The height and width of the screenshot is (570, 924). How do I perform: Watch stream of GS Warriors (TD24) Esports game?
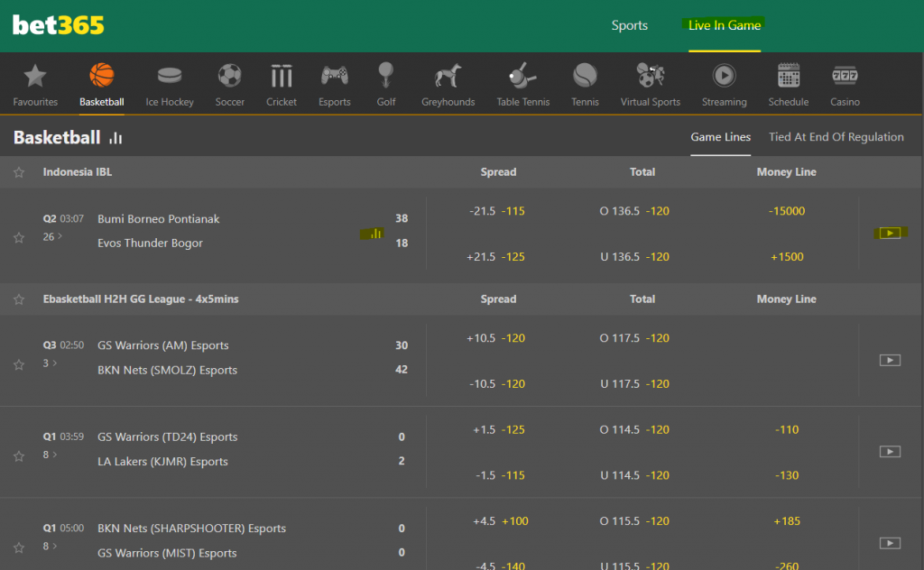point(890,452)
